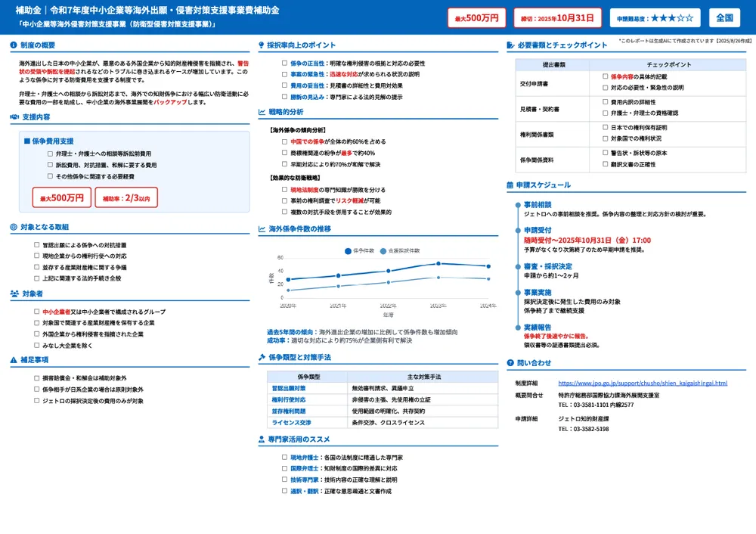This screenshot has width=756, height=534.
Task: Click 最大500万円 box under 係争費用支援
Action: tap(62, 197)
